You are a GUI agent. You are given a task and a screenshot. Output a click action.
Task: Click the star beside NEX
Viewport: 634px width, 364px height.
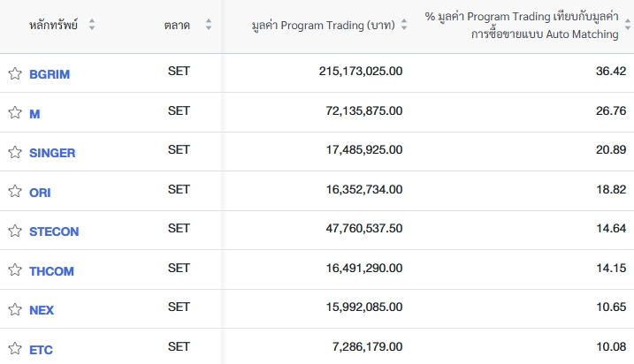tap(15, 309)
